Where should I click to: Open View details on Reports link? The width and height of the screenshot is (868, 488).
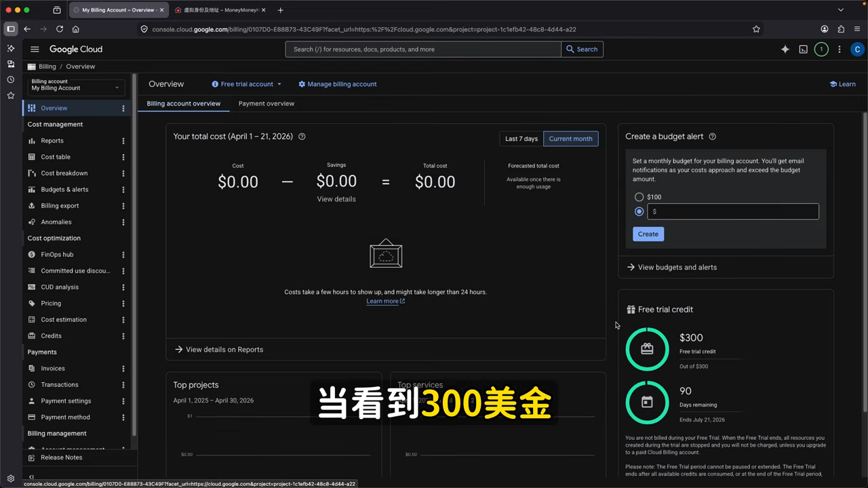tap(219, 350)
